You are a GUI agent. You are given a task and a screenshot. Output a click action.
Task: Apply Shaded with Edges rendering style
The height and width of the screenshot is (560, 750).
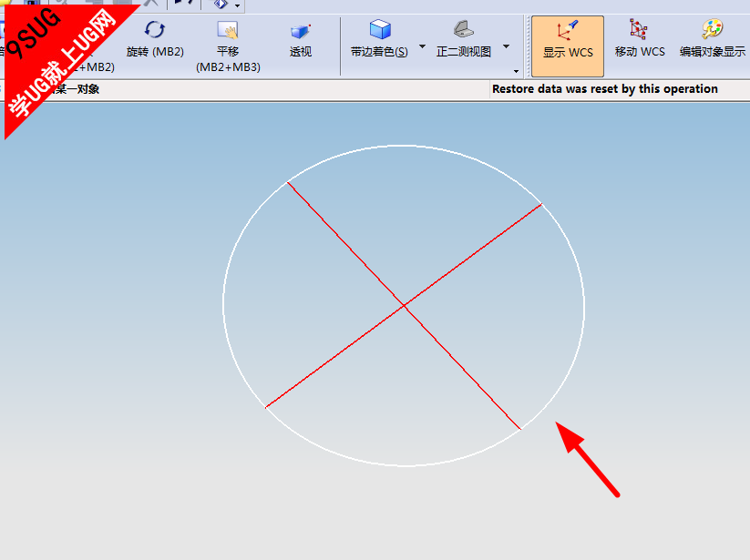(x=380, y=39)
